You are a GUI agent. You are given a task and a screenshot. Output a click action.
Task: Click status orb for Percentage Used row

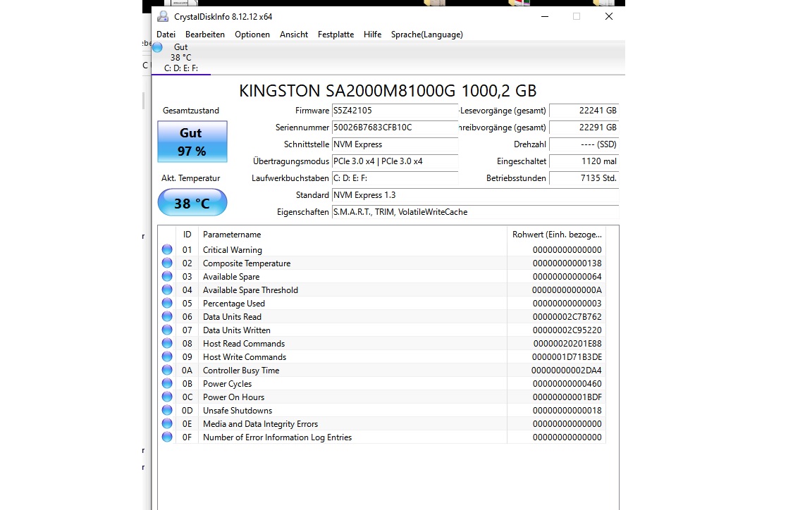click(167, 304)
